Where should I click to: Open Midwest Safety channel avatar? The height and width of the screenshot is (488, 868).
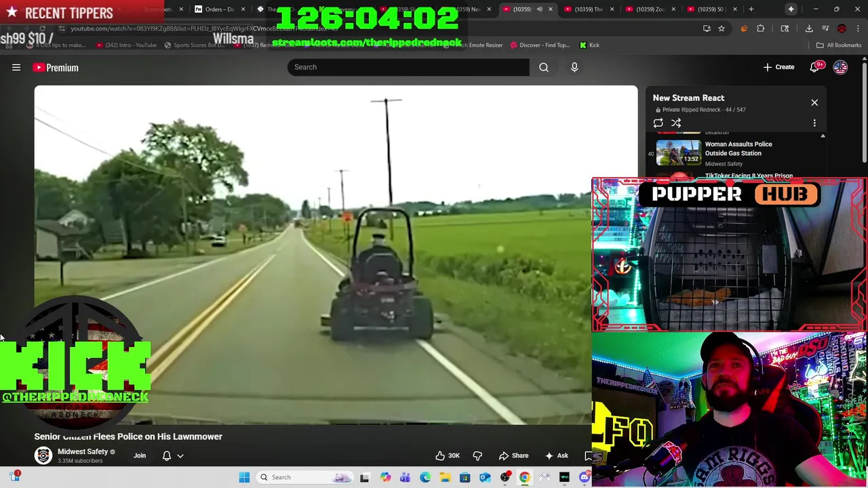coord(43,455)
